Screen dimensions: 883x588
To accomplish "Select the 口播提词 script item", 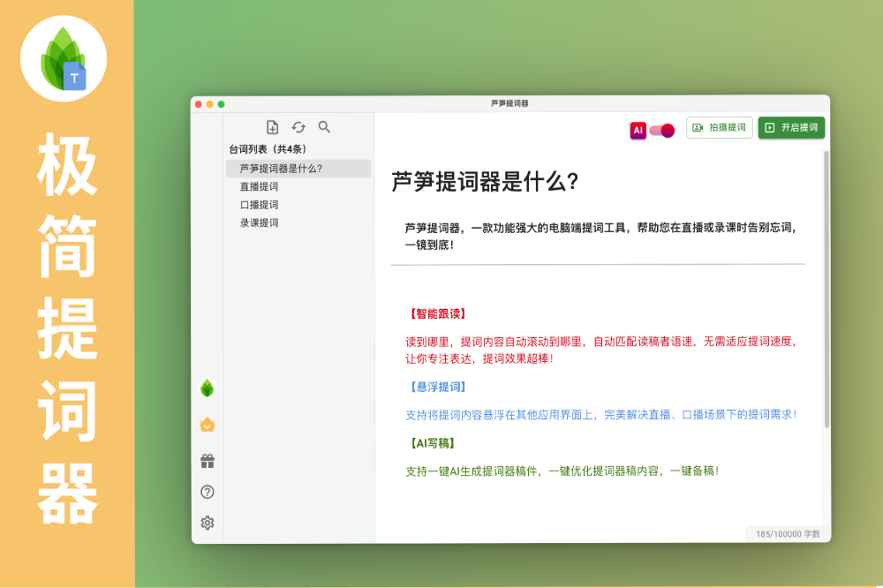I will 259,205.
